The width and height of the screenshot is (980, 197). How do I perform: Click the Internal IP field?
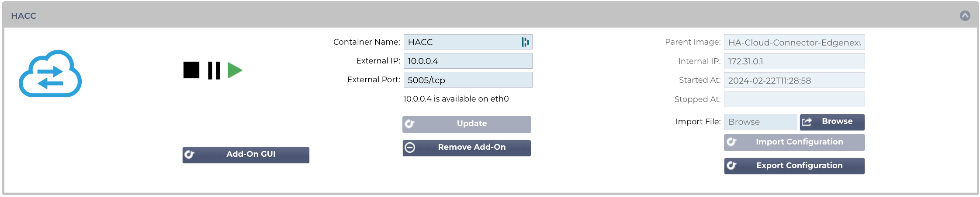(x=794, y=61)
